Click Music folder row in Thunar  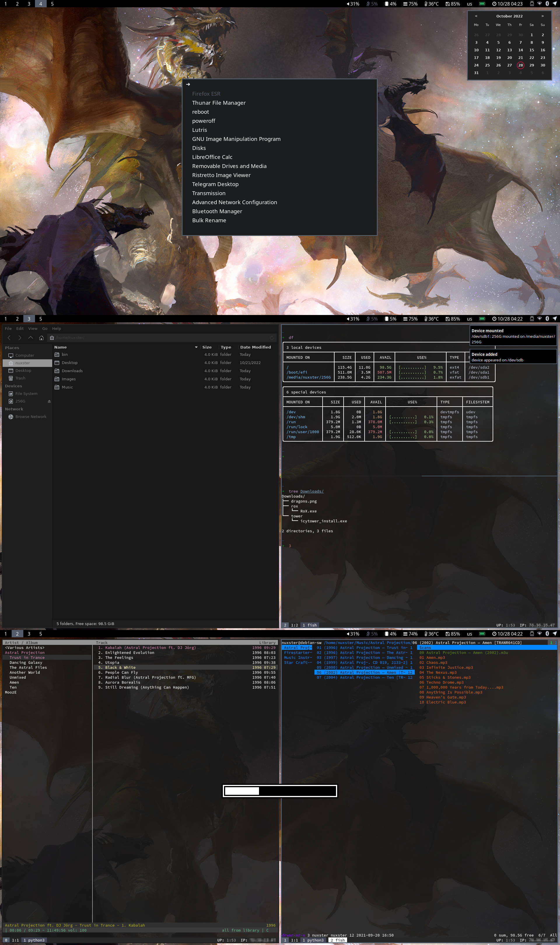(166, 387)
